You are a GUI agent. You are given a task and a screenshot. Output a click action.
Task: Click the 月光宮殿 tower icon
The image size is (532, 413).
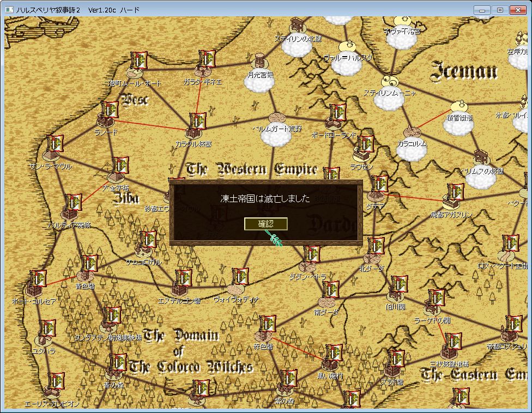tap(260, 62)
